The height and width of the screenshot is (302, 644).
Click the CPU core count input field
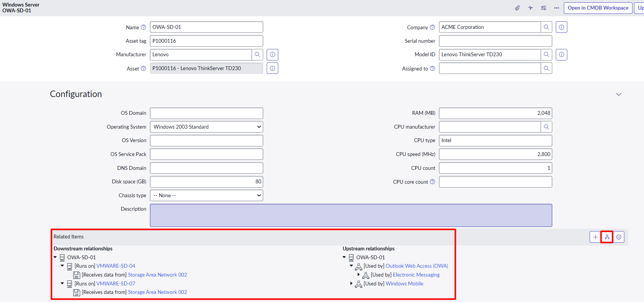[496, 182]
